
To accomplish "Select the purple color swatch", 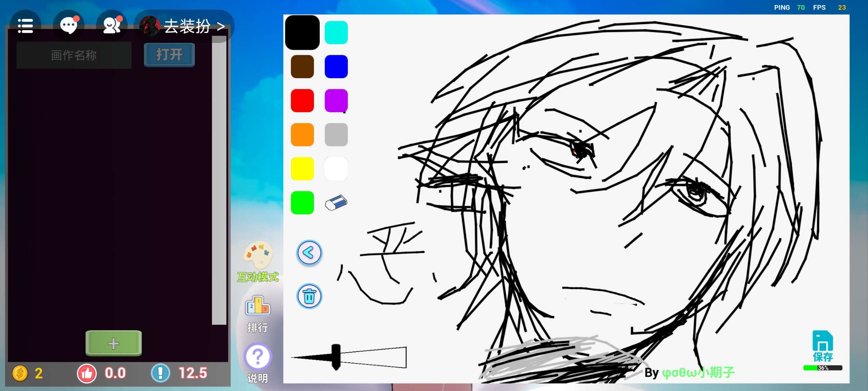I will click(x=336, y=101).
